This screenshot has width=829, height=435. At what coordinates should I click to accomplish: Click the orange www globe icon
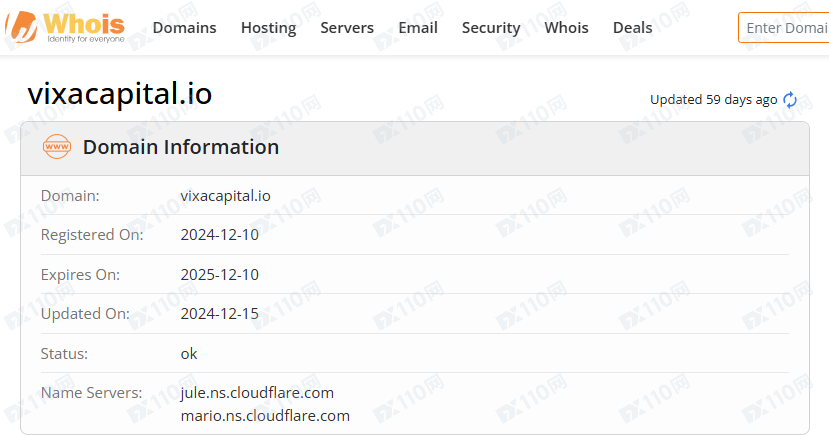click(58, 147)
